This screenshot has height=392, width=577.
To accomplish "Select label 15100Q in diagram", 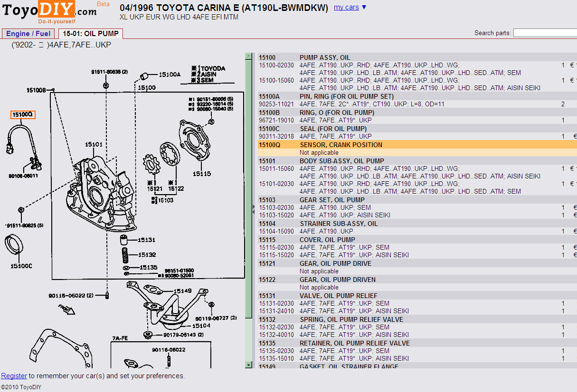I will 23,114.
